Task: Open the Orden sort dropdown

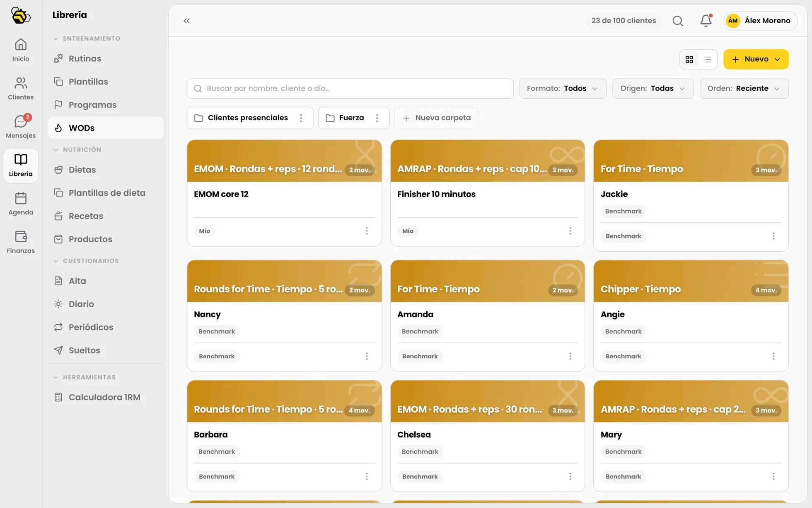Action: point(744,88)
